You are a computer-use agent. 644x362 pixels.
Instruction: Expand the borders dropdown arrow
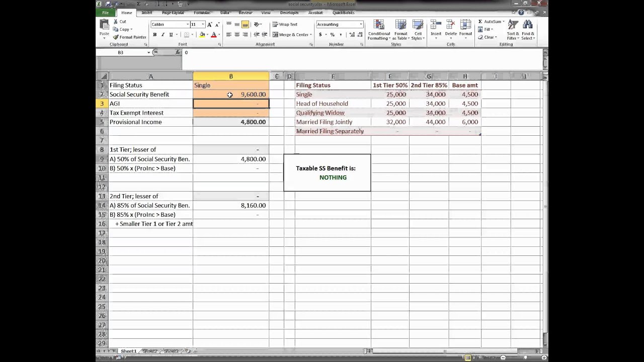pos(193,35)
